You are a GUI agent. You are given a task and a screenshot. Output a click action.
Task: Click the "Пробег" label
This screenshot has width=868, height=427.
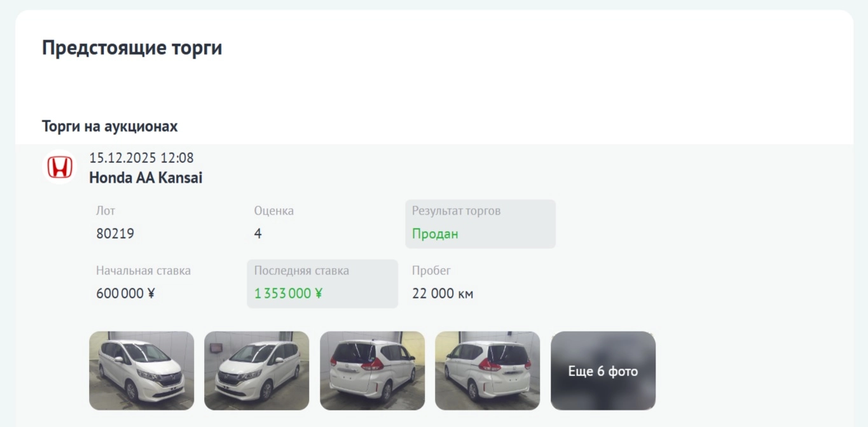431,270
